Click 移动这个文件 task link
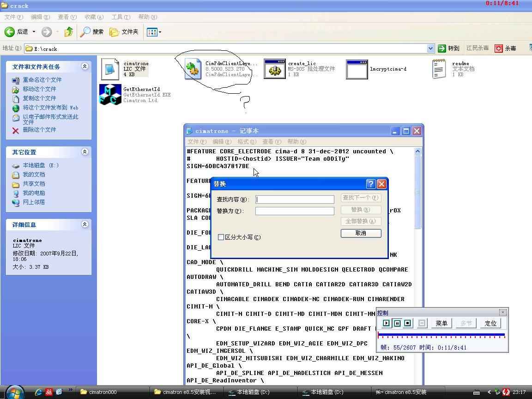Screen dimensions: 532x399 (39, 89)
